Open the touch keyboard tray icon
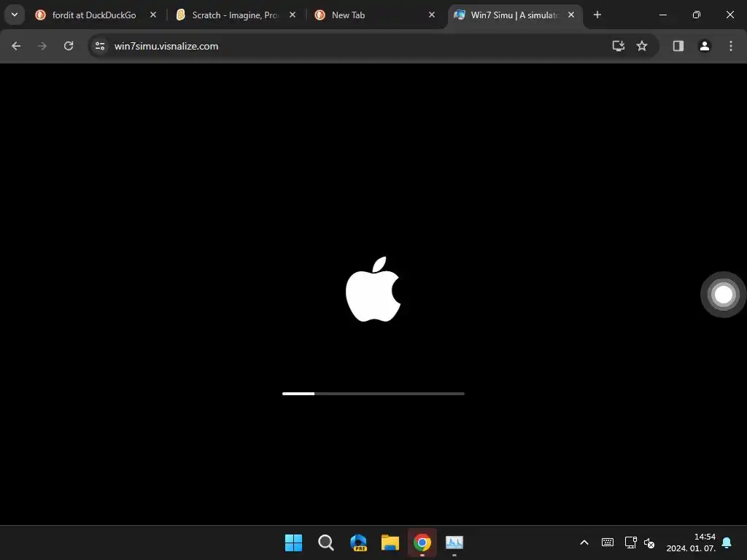This screenshot has height=560, width=747. (x=608, y=542)
